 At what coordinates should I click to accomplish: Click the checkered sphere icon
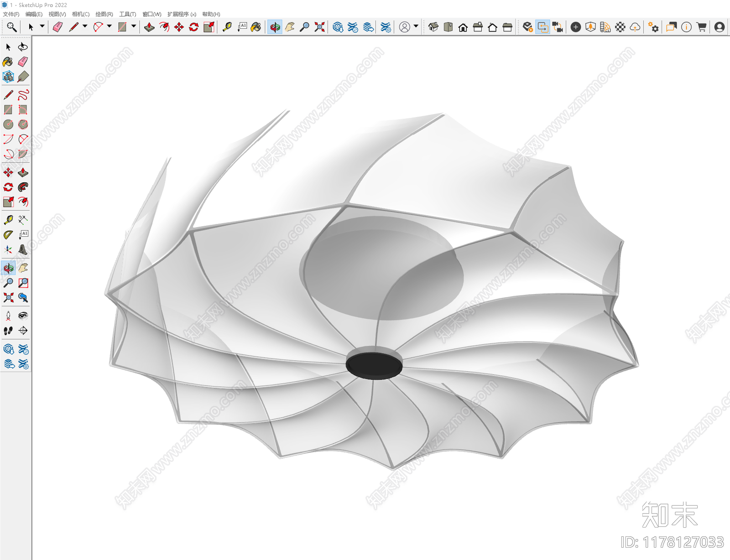620,27
